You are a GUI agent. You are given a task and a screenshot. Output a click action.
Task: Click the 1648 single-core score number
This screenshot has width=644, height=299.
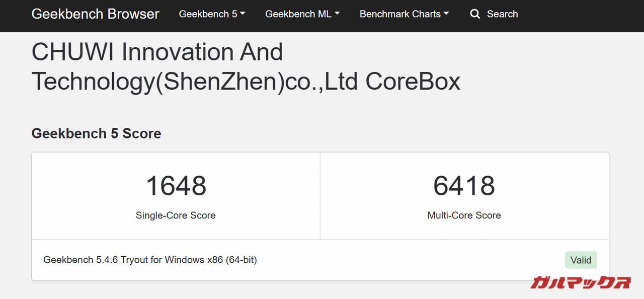click(x=176, y=186)
